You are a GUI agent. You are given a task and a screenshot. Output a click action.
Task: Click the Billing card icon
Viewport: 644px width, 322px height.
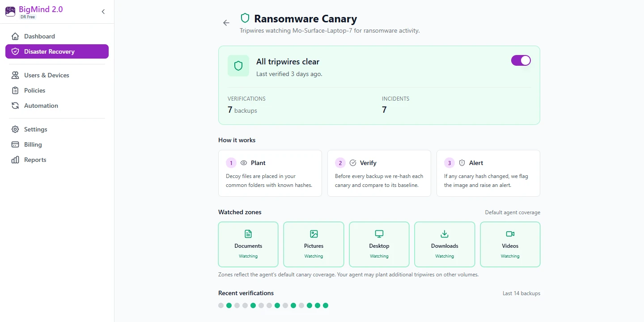click(x=15, y=144)
